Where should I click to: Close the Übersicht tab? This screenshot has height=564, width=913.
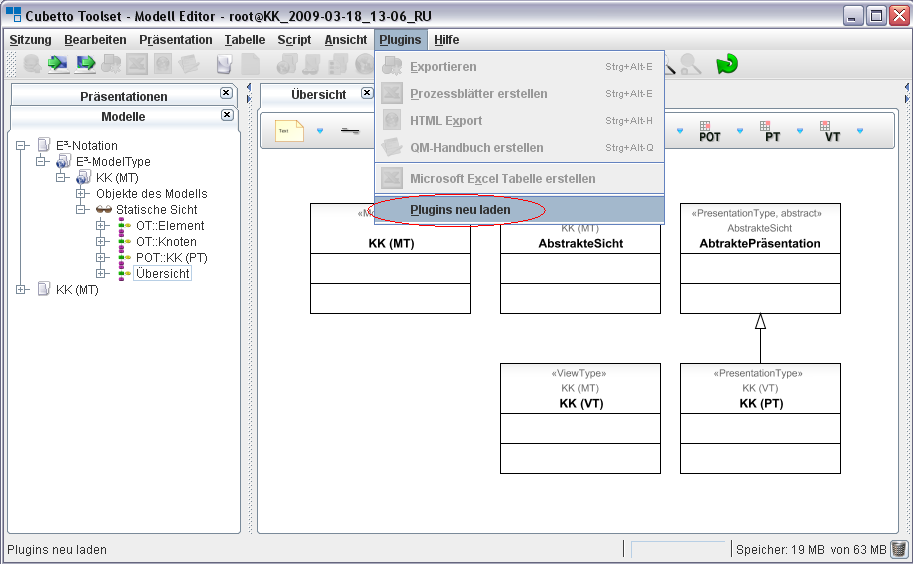(x=367, y=93)
